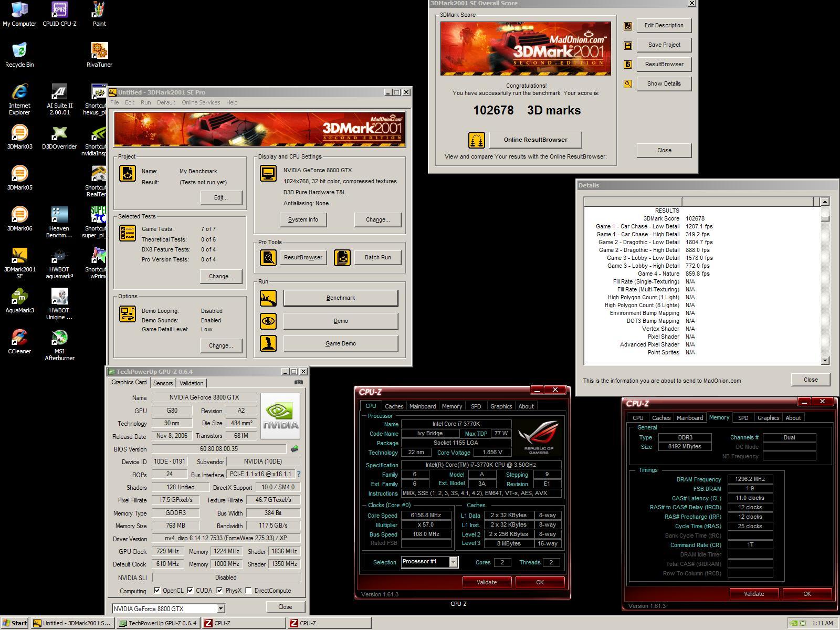This screenshot has width=840, height=630.
Task: Expand the GPU selection dropdown in GPU-Z
Action: pos(220,608)
